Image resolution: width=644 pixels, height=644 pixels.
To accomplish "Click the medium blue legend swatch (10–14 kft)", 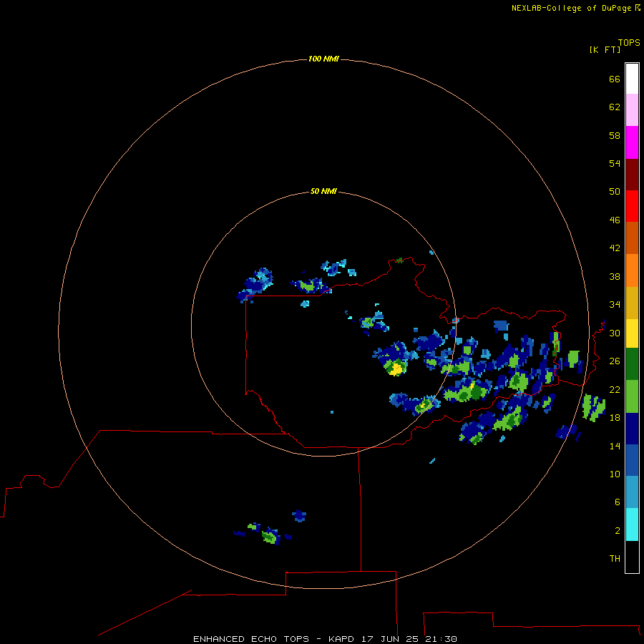I will pyautogui.click(x=632, y=460).
